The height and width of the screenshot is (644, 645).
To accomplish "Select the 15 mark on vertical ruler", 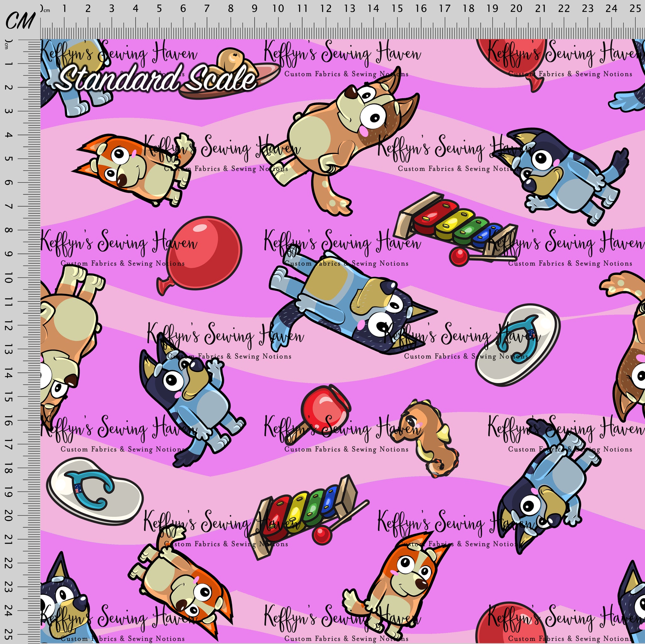I will click(x=9, y=397).
